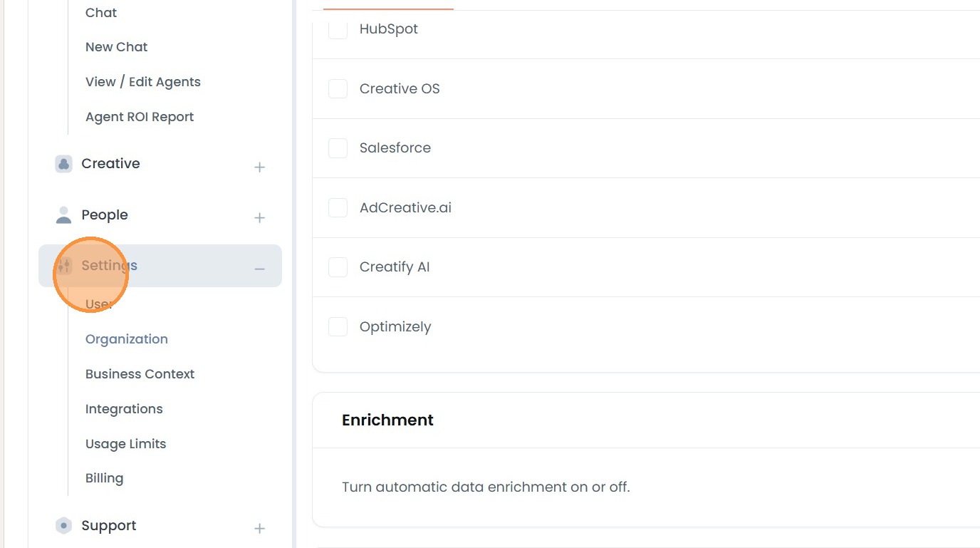Check the Optimizely checkbox

[x=338, y=327]
